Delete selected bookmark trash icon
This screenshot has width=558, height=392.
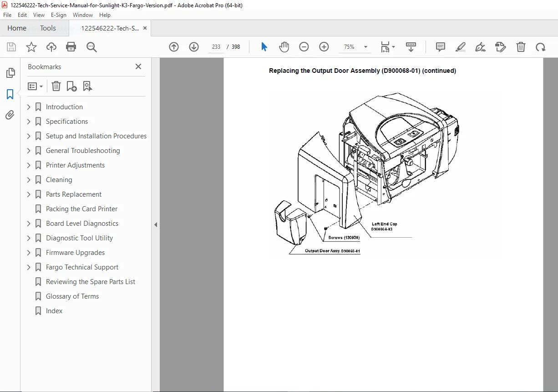(x=56, y=86)
